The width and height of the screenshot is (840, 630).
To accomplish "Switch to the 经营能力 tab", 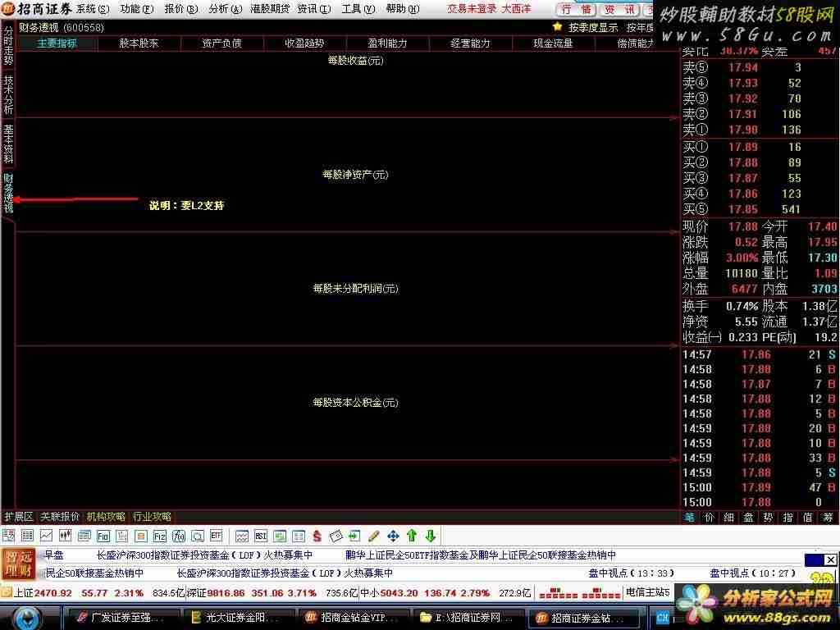I will click(x=470, y=43).
